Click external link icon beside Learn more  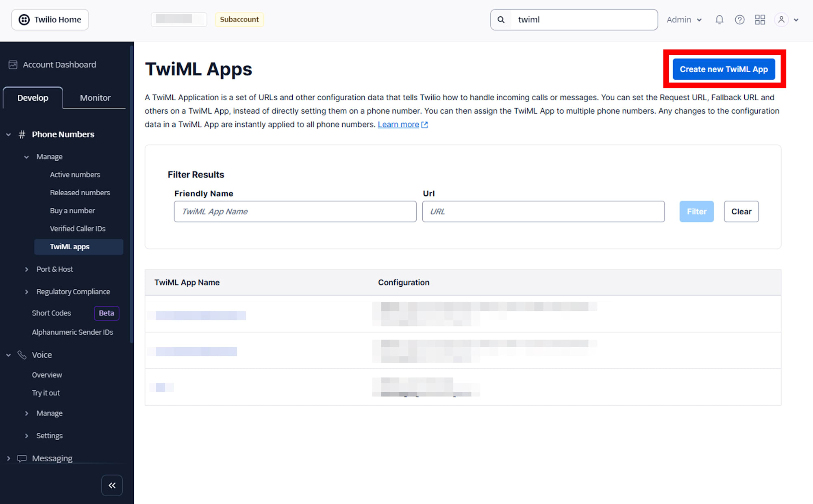coord(425,125)
